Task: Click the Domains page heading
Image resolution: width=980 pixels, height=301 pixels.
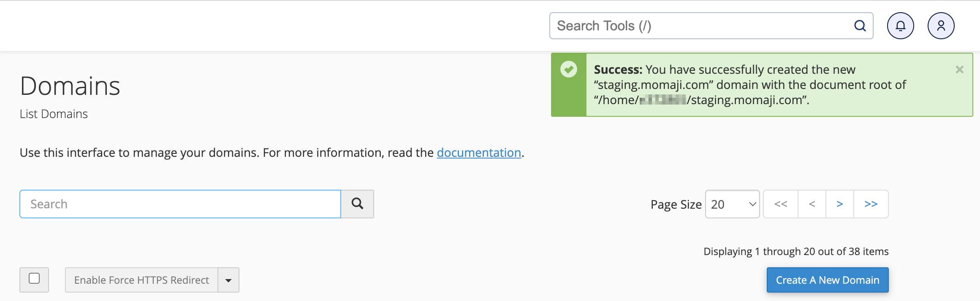Action: pos(70,86)
